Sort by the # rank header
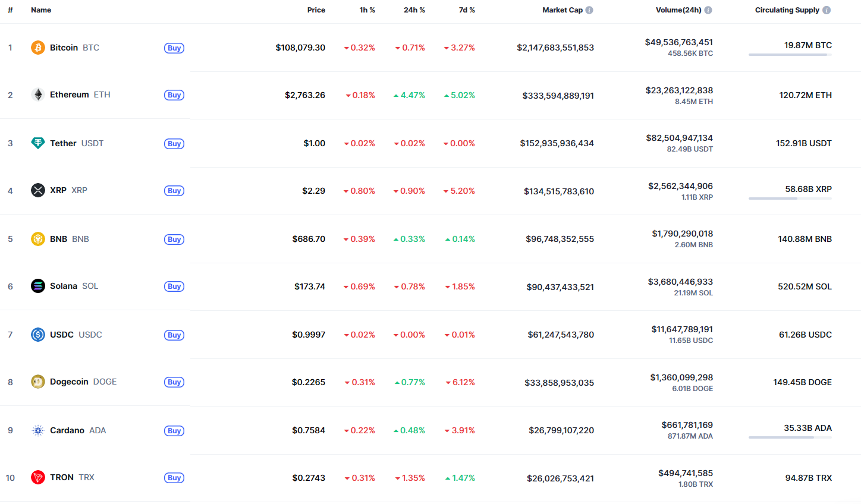 tap(10, 10)
